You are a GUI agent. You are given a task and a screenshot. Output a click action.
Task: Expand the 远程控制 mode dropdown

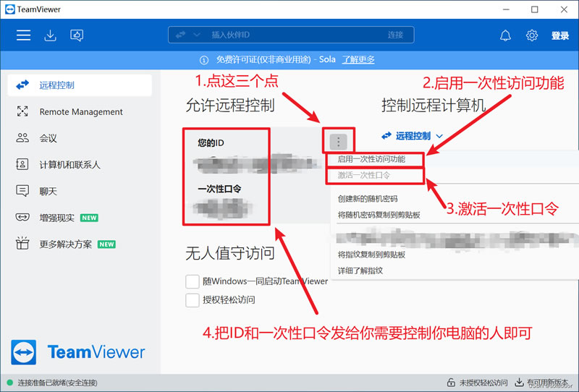[413, 135]
